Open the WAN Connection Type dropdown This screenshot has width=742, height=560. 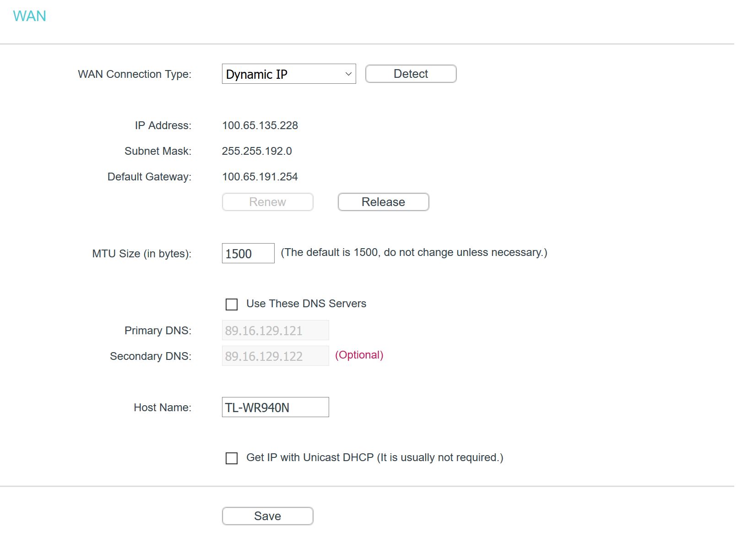[x=288, y=74]
